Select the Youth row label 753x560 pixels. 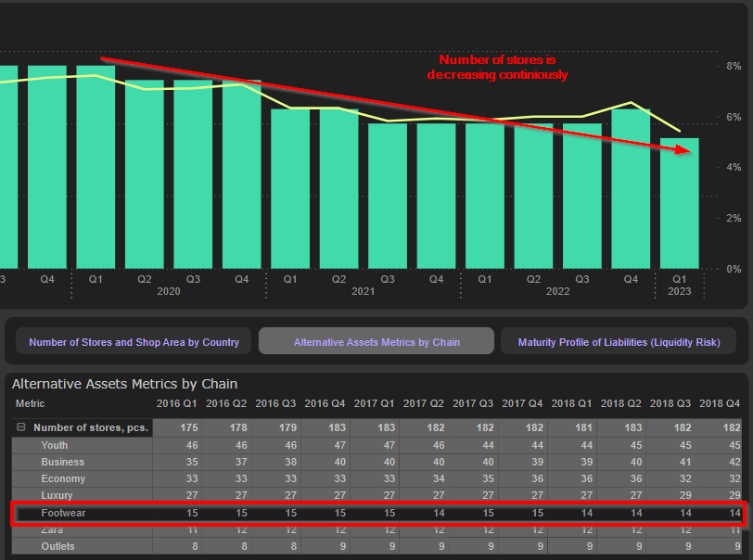[55, 446]
